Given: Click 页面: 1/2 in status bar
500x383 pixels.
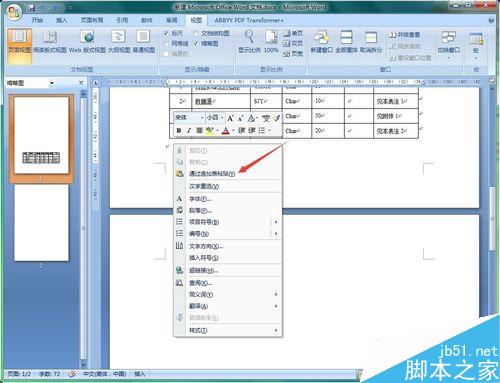Looking at the screenshot, I should coord(19,374).
